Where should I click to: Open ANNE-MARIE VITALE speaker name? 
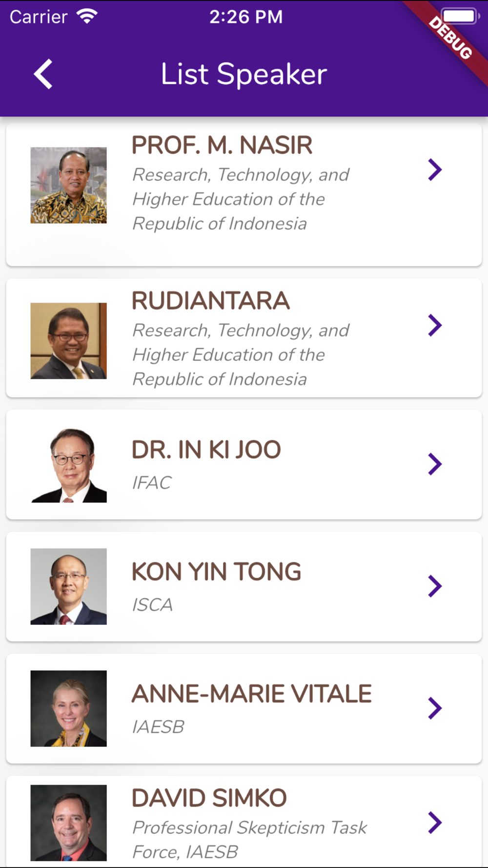[252, 694]
